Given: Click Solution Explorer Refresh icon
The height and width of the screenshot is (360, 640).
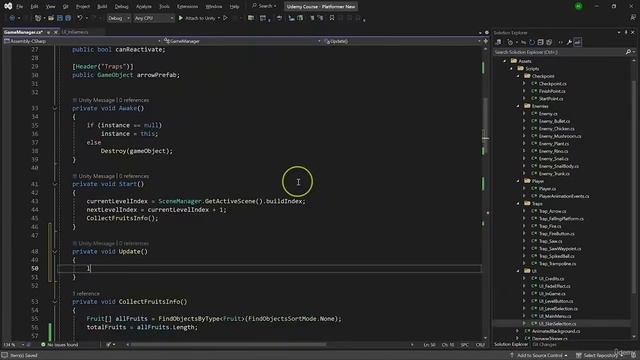Looking at the screenshot, I should point(532,42).
